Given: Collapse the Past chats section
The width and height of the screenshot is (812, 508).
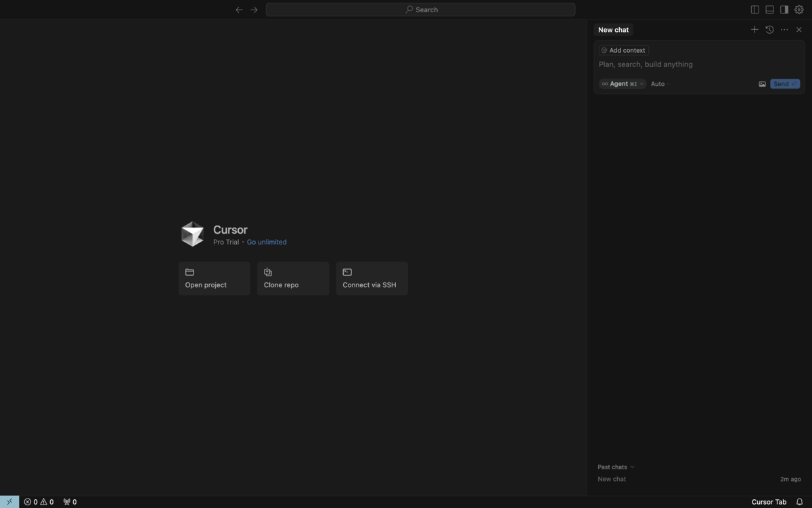Looking at the screenshot, I should [x=616, y=467].
